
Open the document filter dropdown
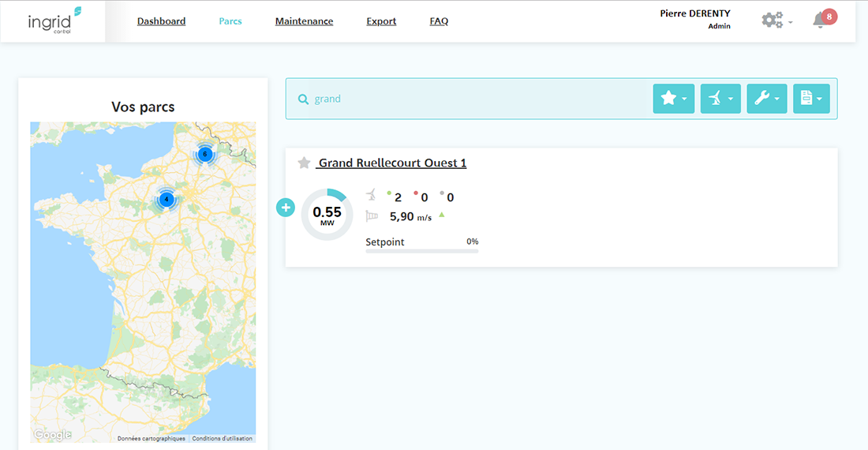pos(811,99)
